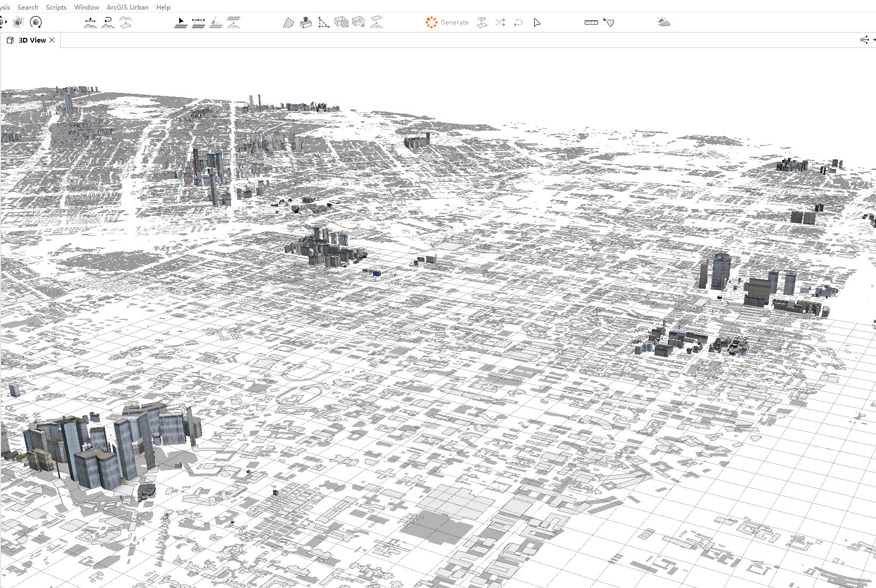Click the Reset terrain icon

click(108, 22)
